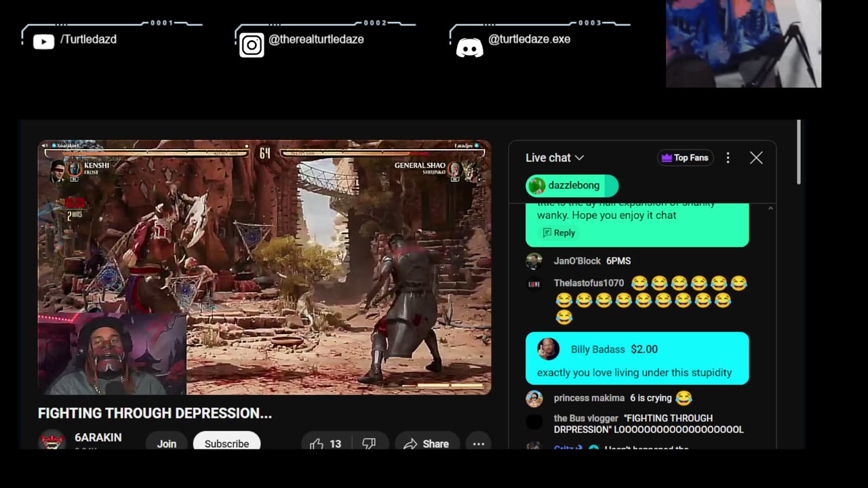Open more actions menu below video
Screen dimensions: 868x488
(x=478, y=443)
